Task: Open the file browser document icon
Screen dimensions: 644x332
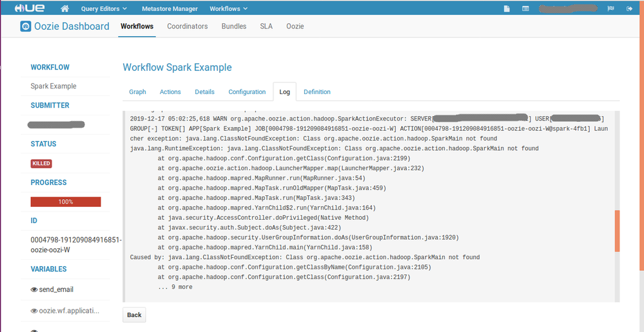Action: point(507,8)
